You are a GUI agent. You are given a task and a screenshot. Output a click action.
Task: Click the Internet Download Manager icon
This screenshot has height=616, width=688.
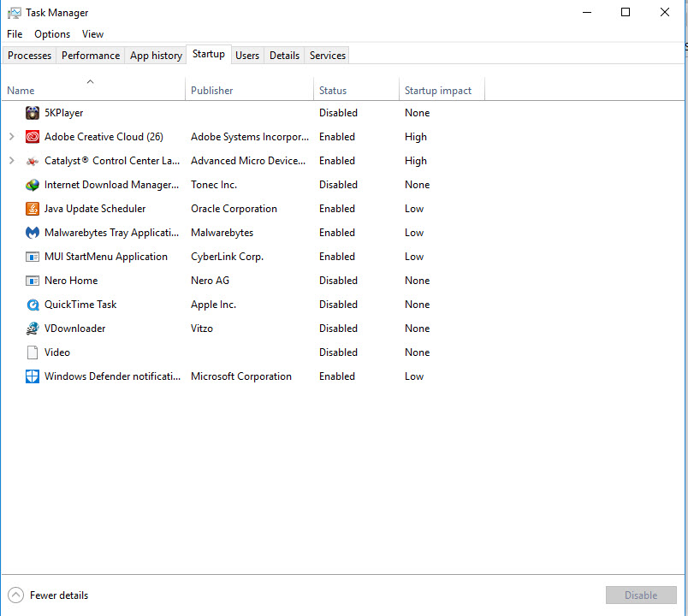(x=33, y=185)
